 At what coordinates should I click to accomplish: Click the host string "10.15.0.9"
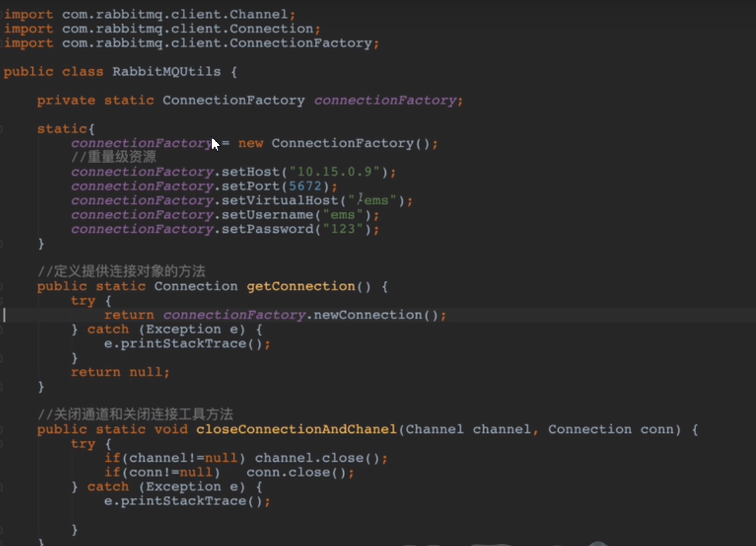[335, 172]
